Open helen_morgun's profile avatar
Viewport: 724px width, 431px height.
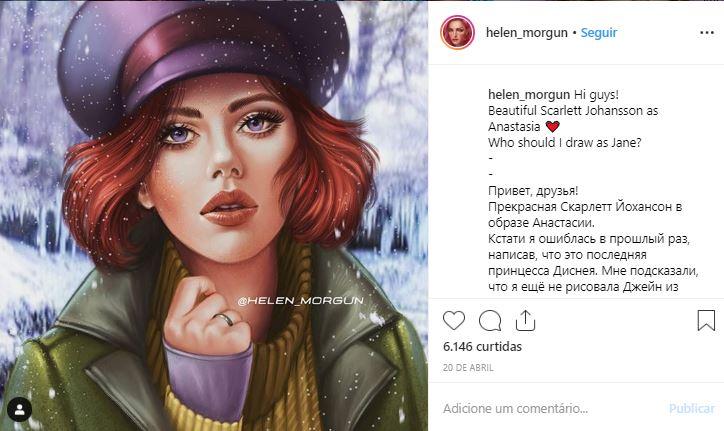457,32
